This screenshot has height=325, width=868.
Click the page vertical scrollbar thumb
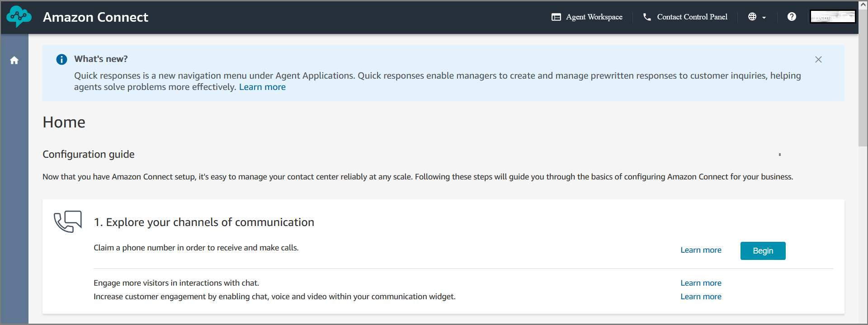(x=863, y=77)
